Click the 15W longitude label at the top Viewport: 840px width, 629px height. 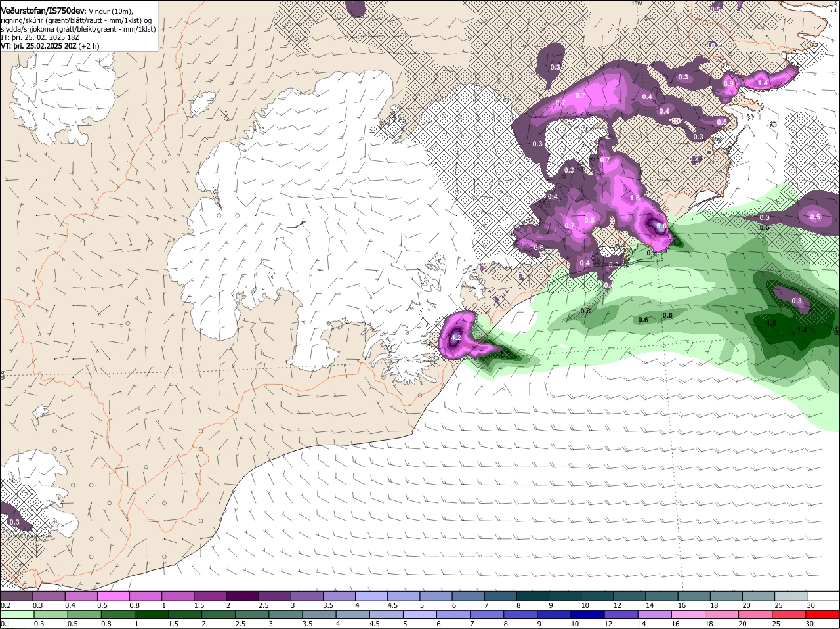pos(637,3)
